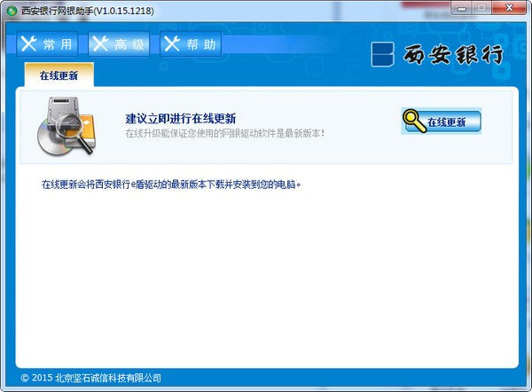Click the 西安银行 logo

[x=438, y=54]
